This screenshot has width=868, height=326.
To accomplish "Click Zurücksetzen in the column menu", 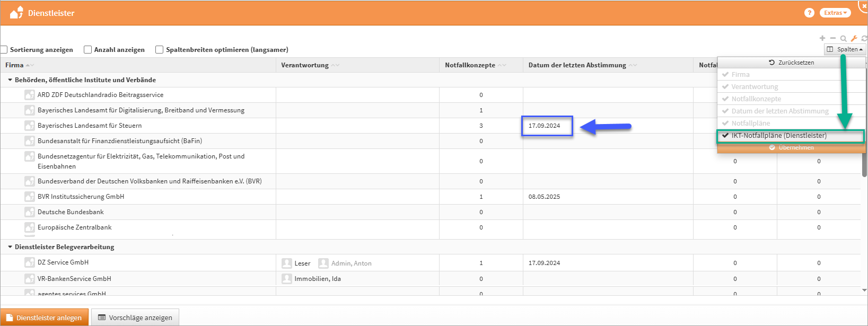I will (791, 63).
